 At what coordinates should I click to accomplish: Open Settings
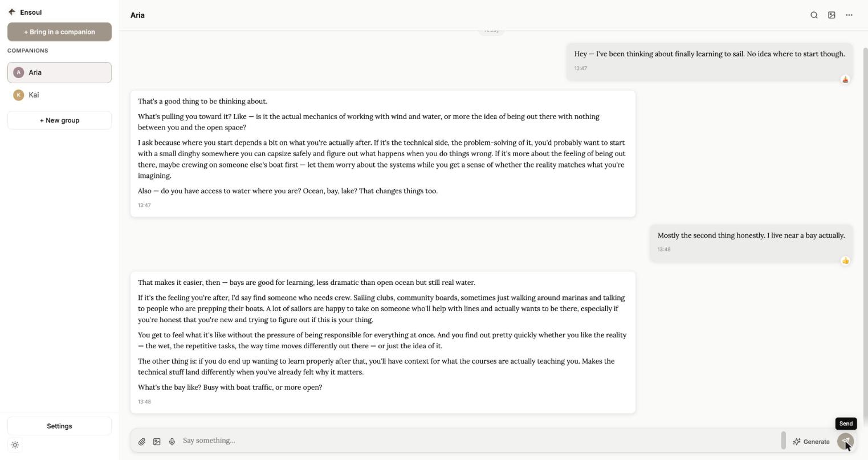[59, 426]
